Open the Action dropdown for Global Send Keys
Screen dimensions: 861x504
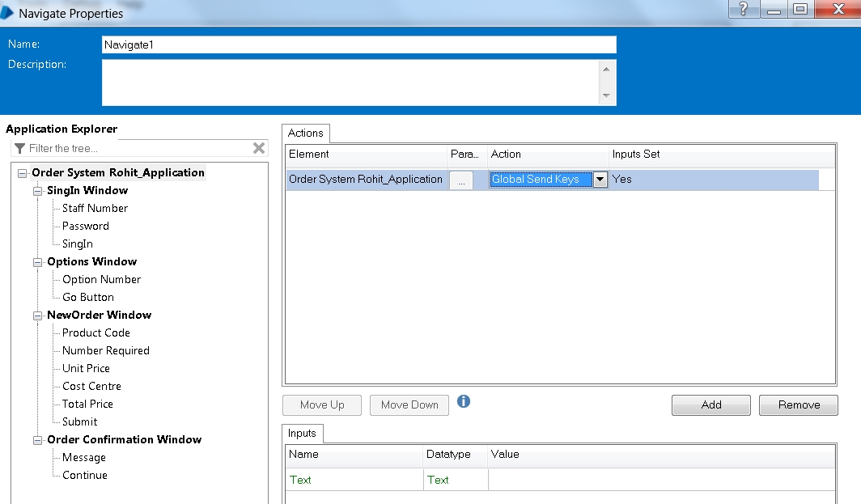(600, 180)
